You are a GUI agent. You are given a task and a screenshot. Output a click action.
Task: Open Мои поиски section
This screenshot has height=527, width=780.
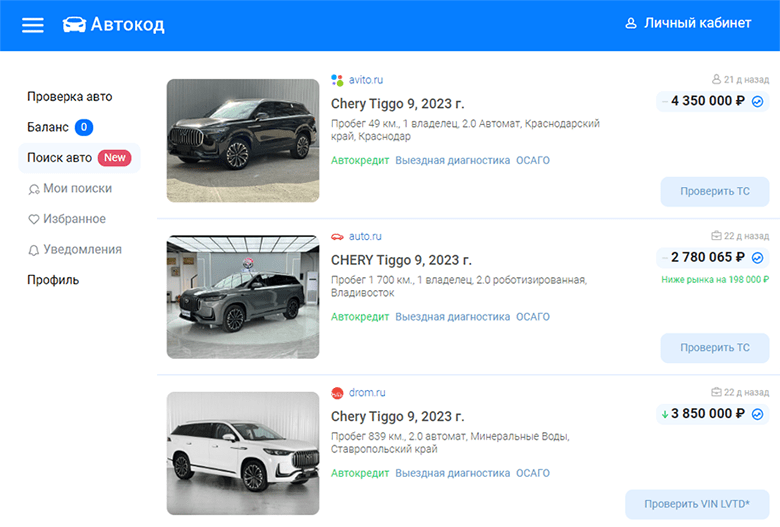click(77, 189)
